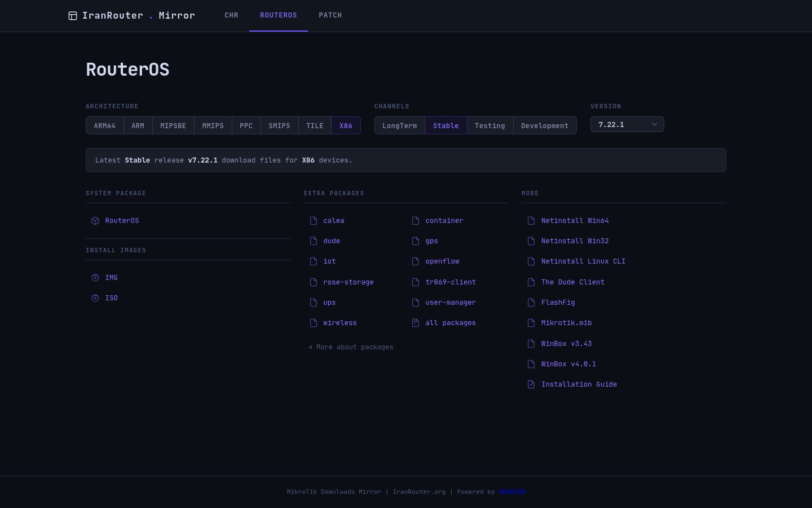Click the file icon beside dude
Image resolution: width=812 pixels, height=508 pixels.
click(x=314, y=241)
